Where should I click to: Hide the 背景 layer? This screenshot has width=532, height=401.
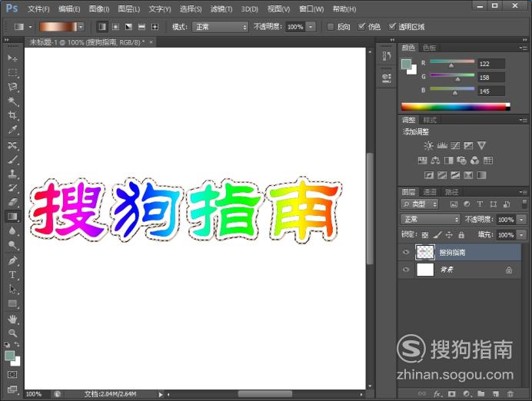(406, 270)
